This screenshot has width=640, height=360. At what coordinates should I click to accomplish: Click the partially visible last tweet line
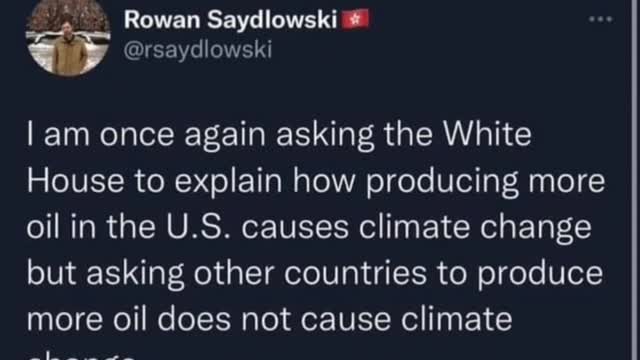82,355
